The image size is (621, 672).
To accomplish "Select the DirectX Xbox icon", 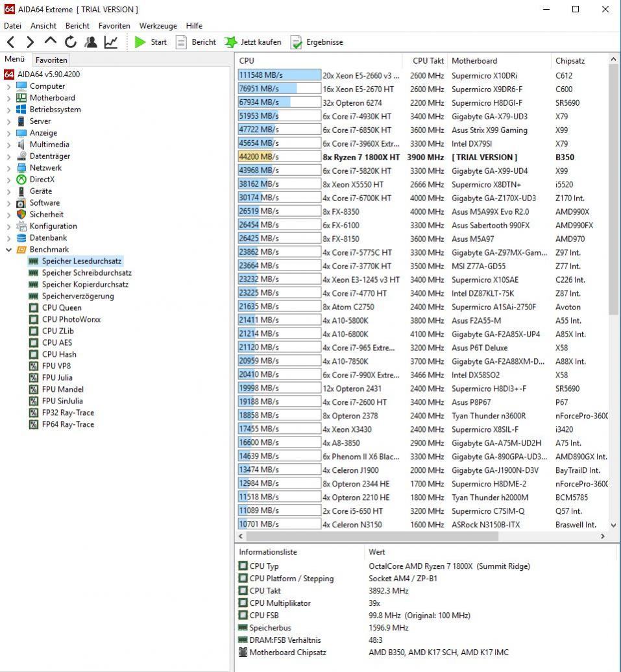I will coord(21,180).
